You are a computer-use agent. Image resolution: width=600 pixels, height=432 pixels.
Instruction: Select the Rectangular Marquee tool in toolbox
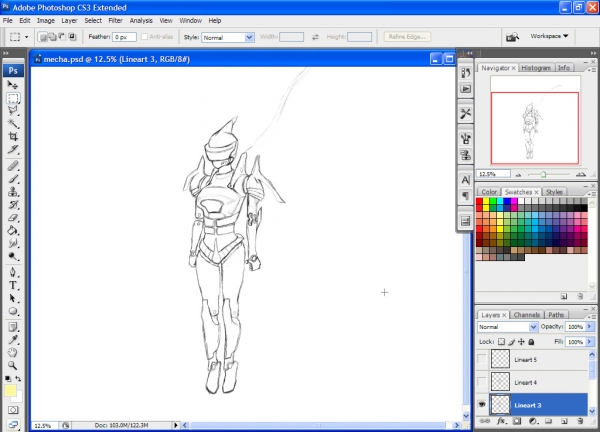pyautogui.click(x=13, y=98)
